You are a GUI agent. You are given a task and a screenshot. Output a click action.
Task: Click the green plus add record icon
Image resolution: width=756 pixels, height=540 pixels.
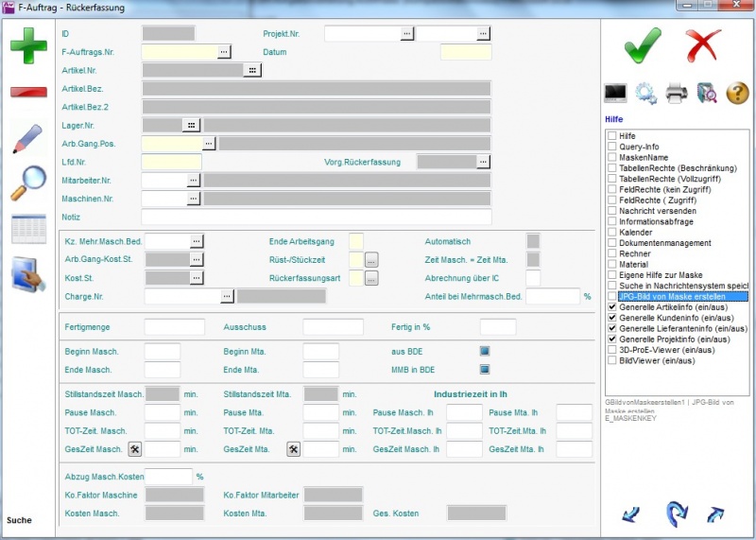(28, 45)
